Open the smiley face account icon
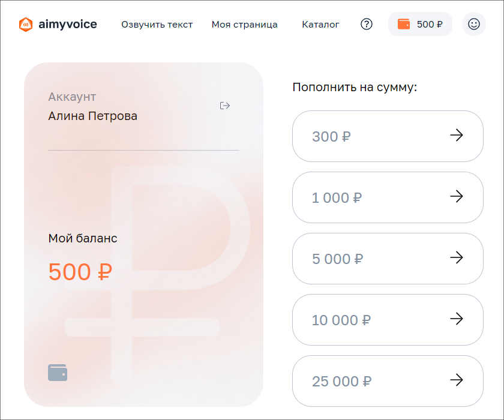 (474, 24)
